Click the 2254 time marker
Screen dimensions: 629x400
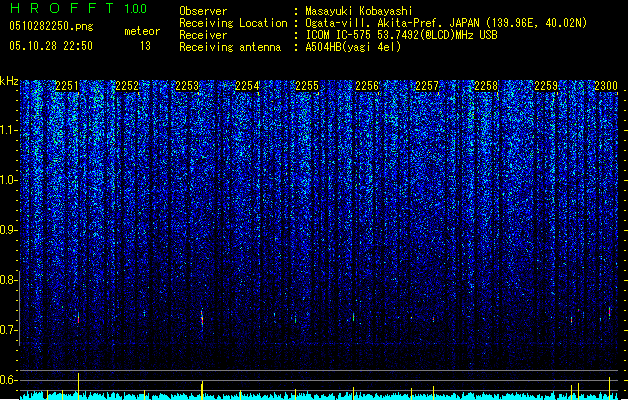click(247, 86)
